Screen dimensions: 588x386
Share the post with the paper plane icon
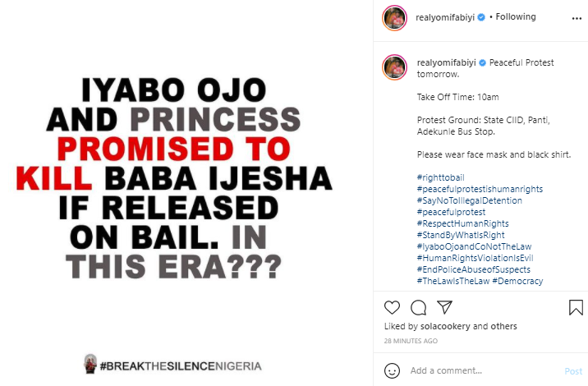coord(444,307)
